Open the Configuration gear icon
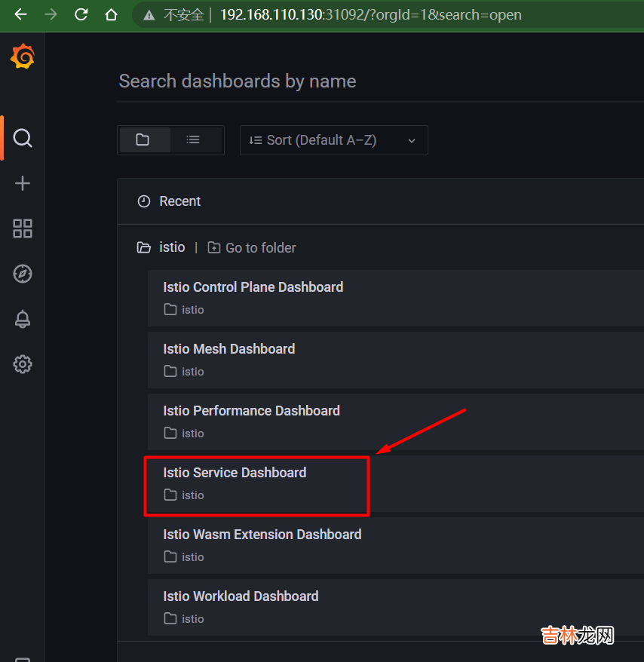 23,364
